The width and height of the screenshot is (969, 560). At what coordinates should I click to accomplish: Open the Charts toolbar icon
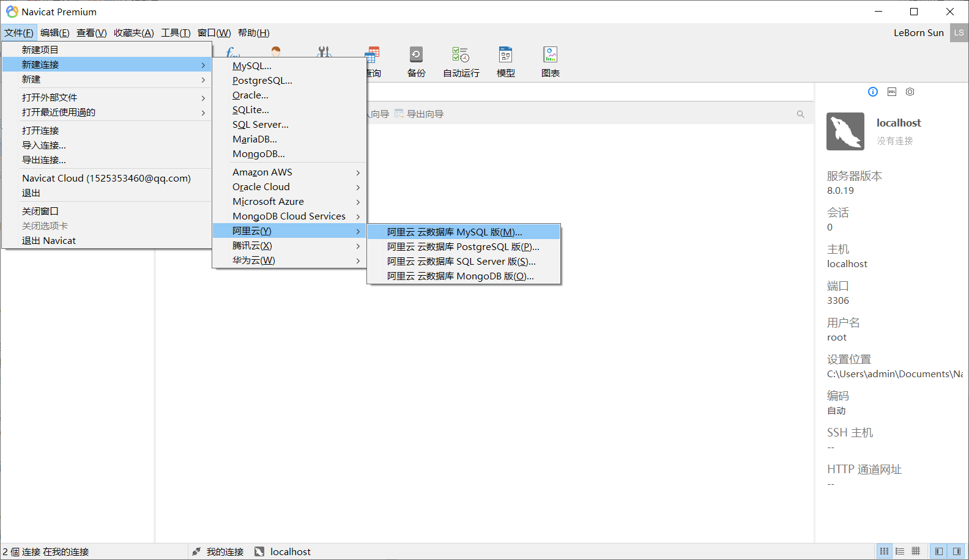551,62
